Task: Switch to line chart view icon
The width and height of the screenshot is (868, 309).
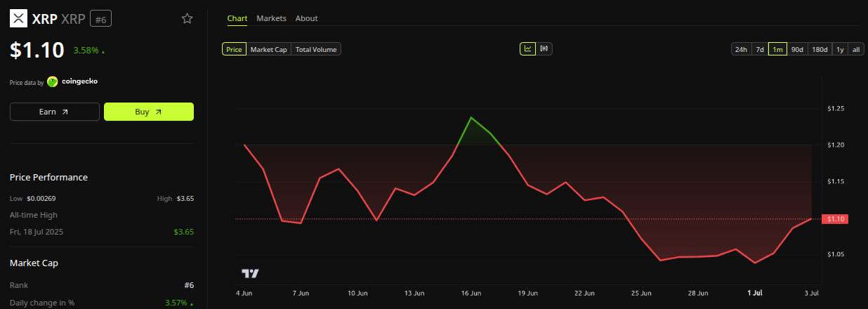Action: coord(527,49)
